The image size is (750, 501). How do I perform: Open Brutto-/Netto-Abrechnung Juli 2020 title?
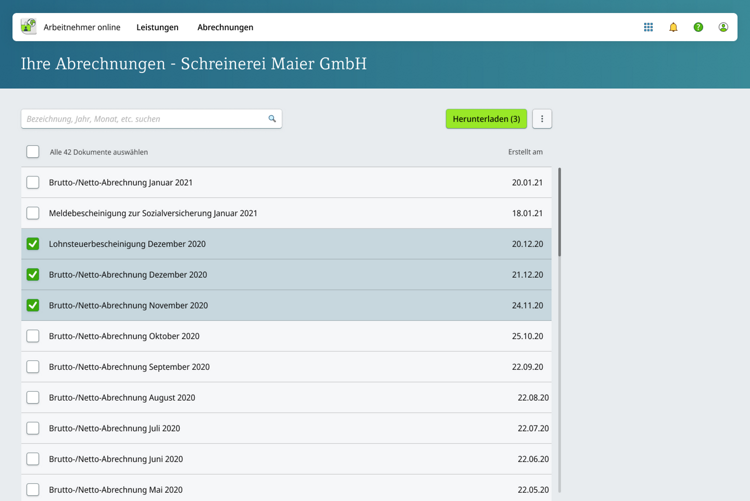(114, 428)
